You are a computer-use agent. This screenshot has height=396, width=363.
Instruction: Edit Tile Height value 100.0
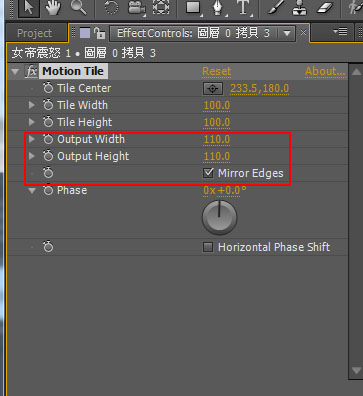[x=217, y=123]
